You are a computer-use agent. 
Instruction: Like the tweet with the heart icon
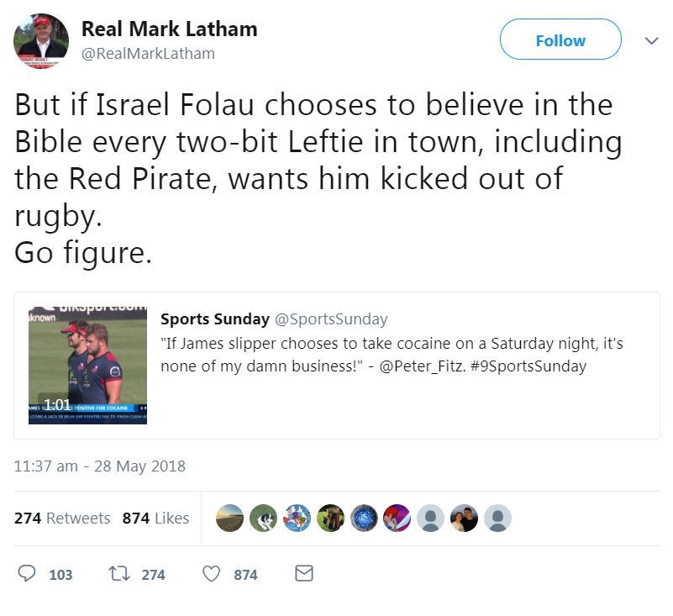(x=212, y=574)
